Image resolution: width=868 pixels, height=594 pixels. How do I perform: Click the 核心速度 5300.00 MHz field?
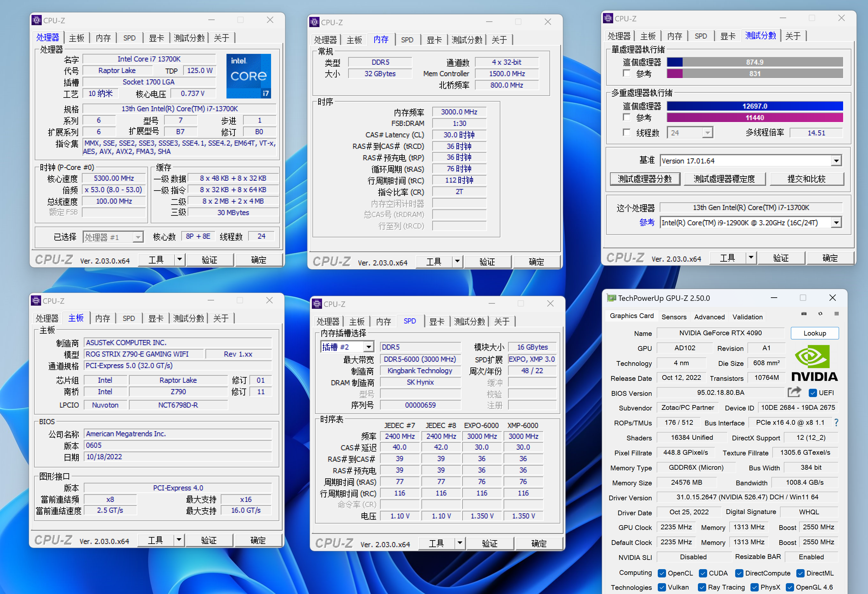[x=114, y=178]
